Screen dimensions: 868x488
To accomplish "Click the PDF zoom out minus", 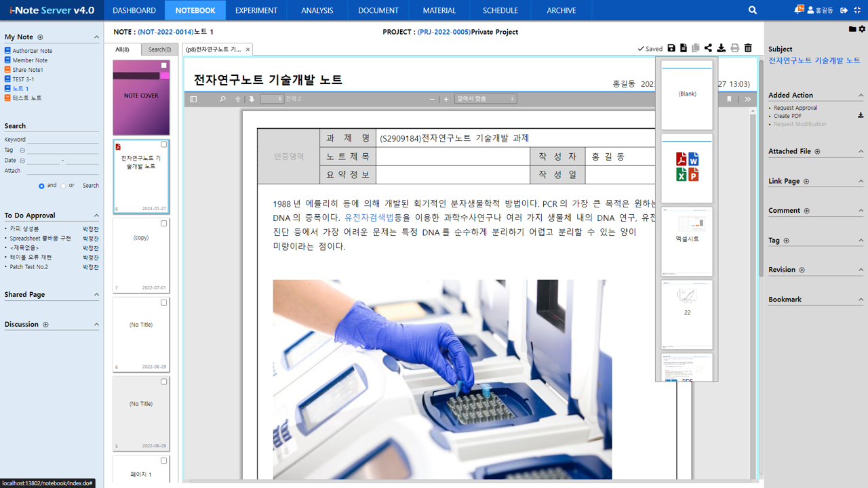I will 432,99.
